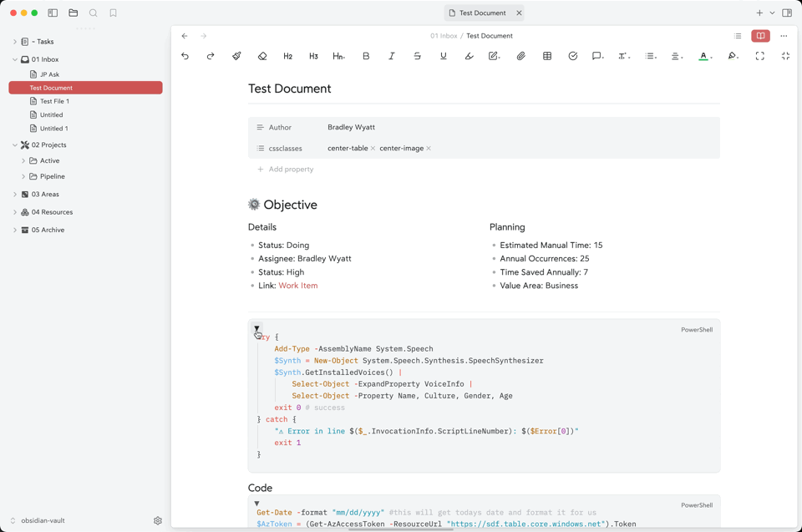Screen dimensions: 802x532
Task: Select the format brush tool
Action: 236,56
